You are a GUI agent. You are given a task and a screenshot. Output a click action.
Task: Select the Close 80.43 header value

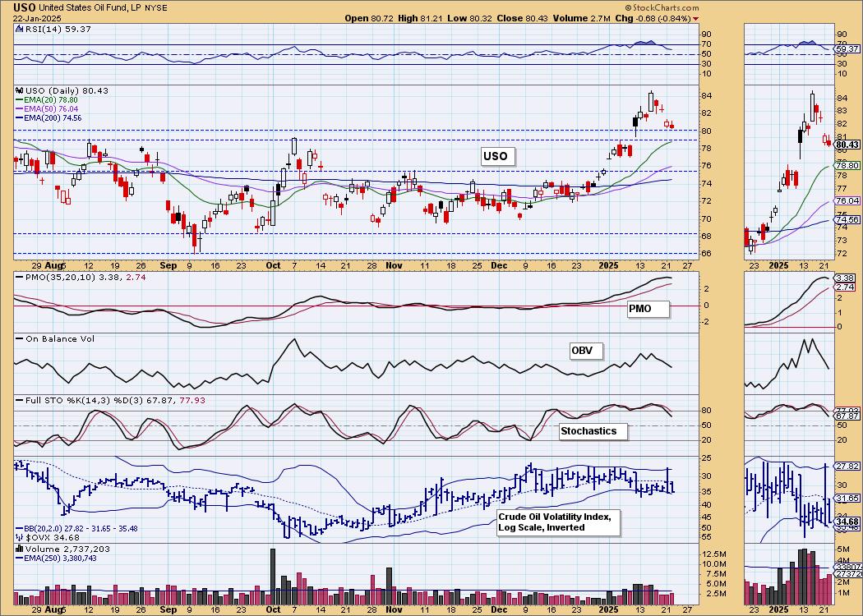[x=522, y=18]
